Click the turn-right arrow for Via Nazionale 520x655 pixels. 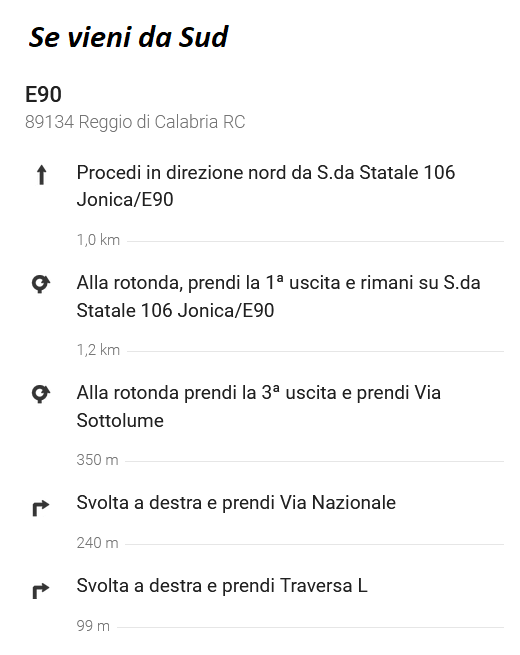tap(41, 508)
